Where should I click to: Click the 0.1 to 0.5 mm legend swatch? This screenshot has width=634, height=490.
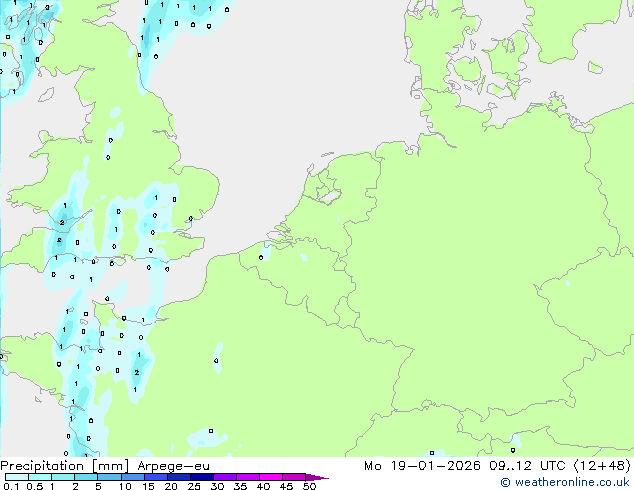17,477
